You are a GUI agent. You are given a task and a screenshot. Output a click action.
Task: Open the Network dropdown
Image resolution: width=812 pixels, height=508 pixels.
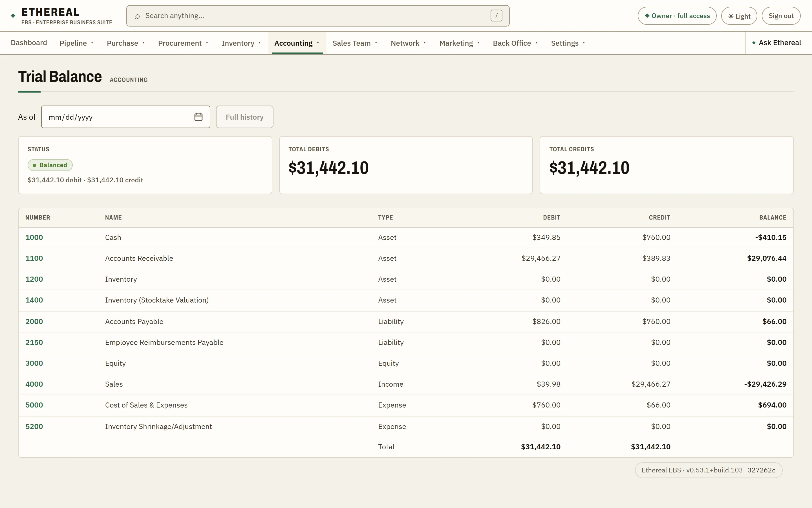pyautogui.click(x=408, y=43)
